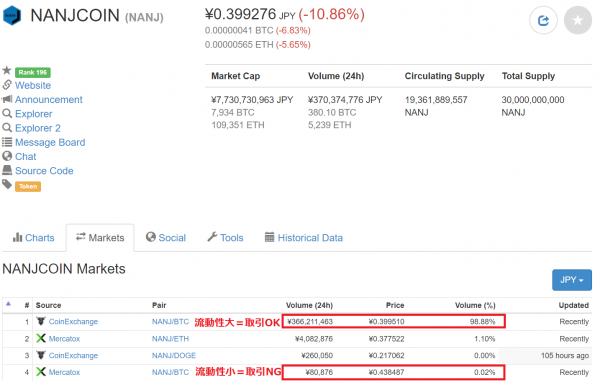This screenshot has height=390, width=600.
Task: Click the ¥7,730,730,963 JPY market cap value
Action: tap(252, 100)
